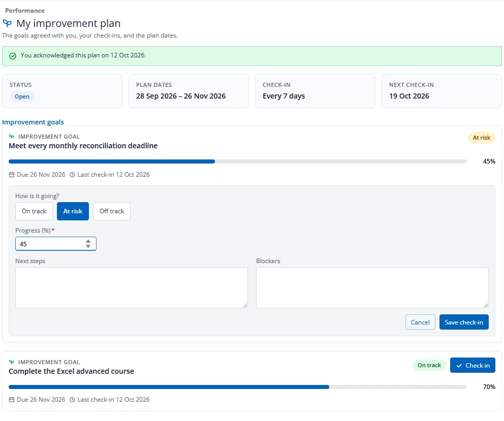The image size is (504, 421).
Task: Select the At risk status option
Action: click(73, 211)
